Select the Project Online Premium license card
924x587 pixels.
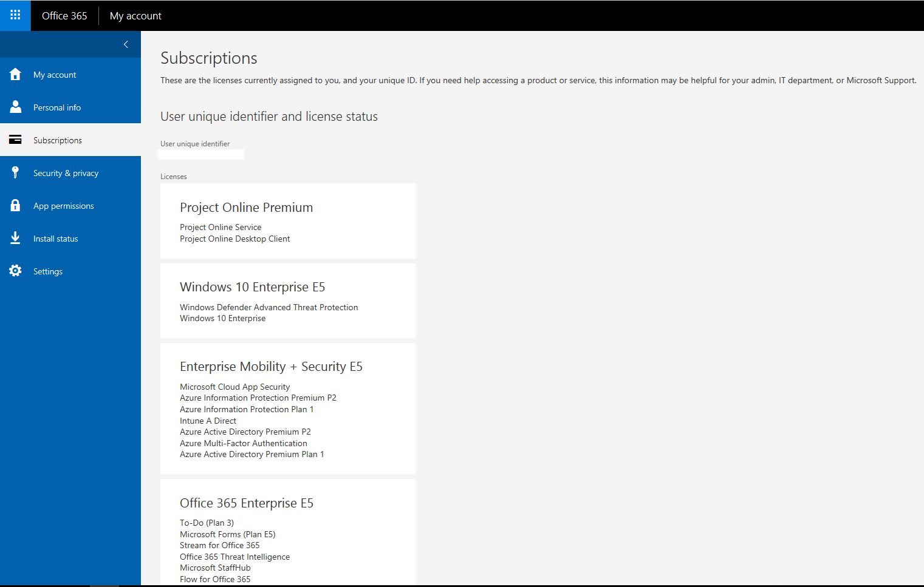pyautogui.click(x=288, y=221)
